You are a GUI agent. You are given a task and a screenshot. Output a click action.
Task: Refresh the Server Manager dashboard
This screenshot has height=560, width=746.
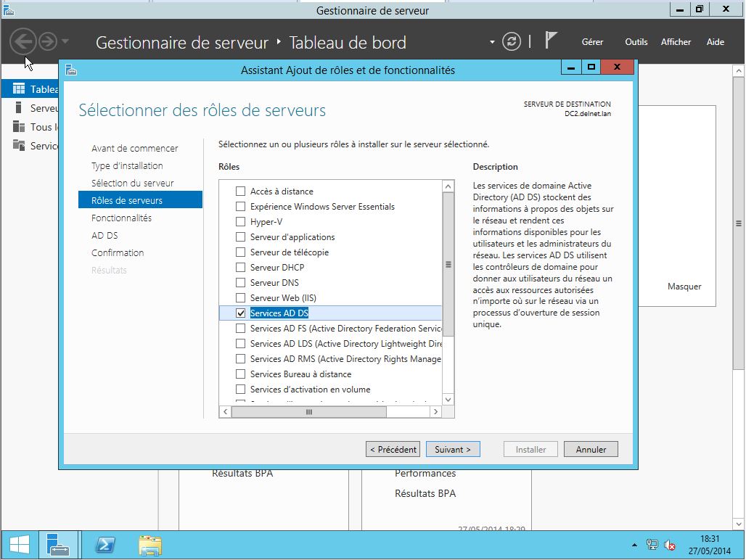(512, 42)
